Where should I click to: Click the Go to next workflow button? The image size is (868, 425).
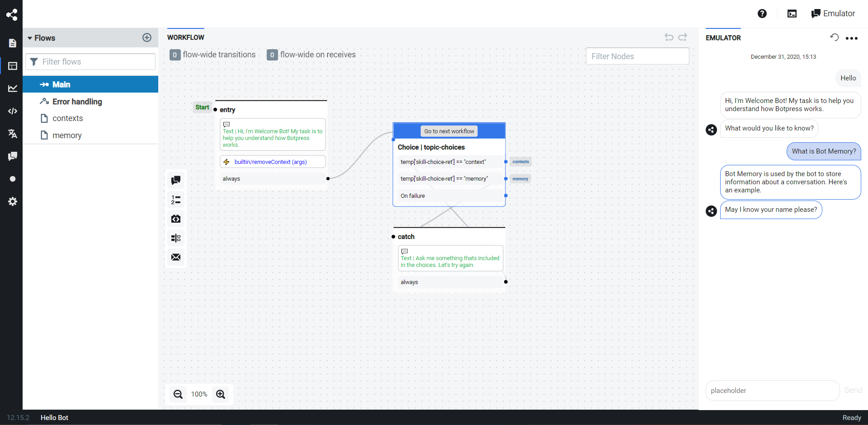(449, 131)
